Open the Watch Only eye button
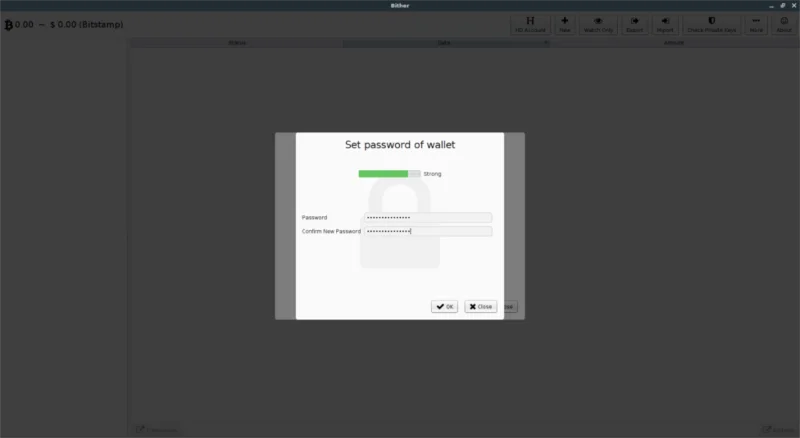 (x=598, y=25)
